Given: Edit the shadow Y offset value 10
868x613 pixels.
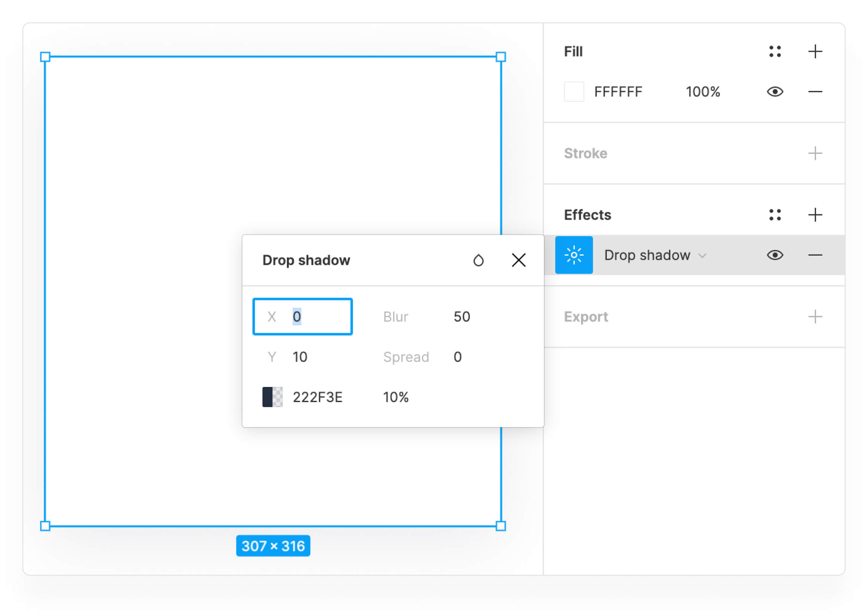Looking at the screenshot, I should pos(300,357).
